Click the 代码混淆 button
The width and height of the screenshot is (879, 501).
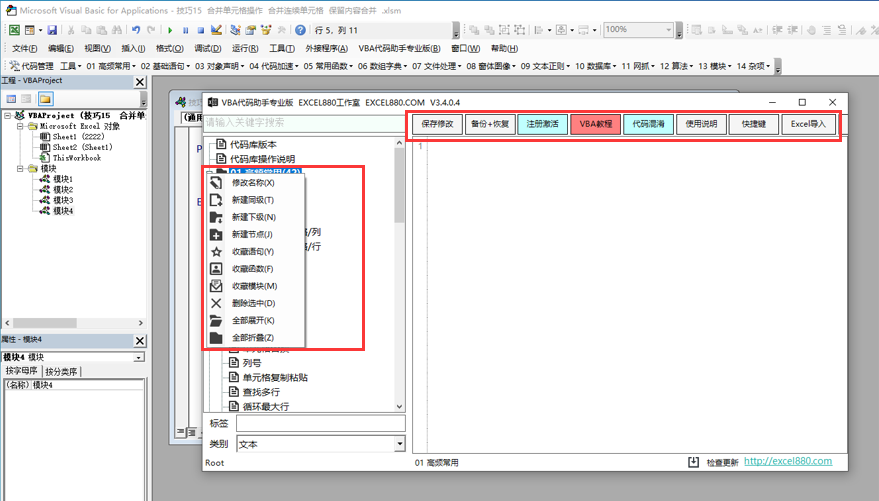point(648,124)
